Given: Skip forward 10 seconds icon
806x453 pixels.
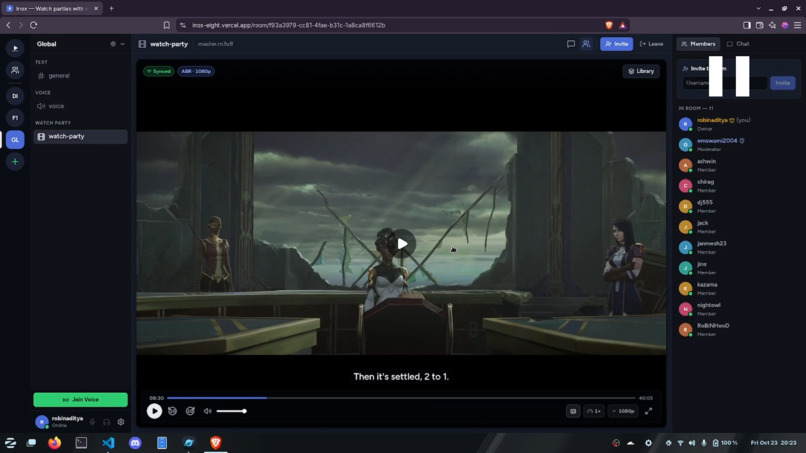Looking at the screenshot, I should click(x=190, y=411).
